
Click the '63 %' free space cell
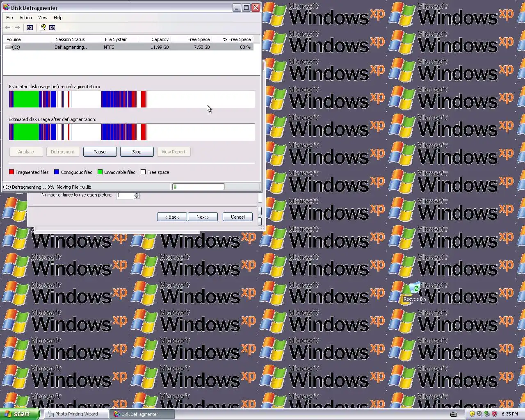coord(245,47)
